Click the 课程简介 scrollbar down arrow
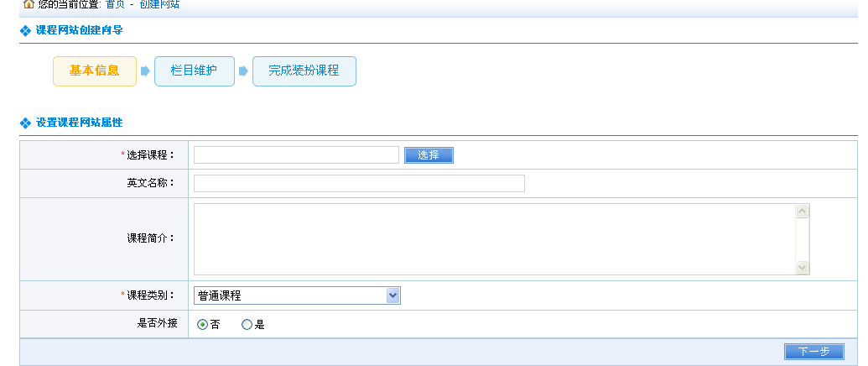The image size is (868, 366). point(803,267)
